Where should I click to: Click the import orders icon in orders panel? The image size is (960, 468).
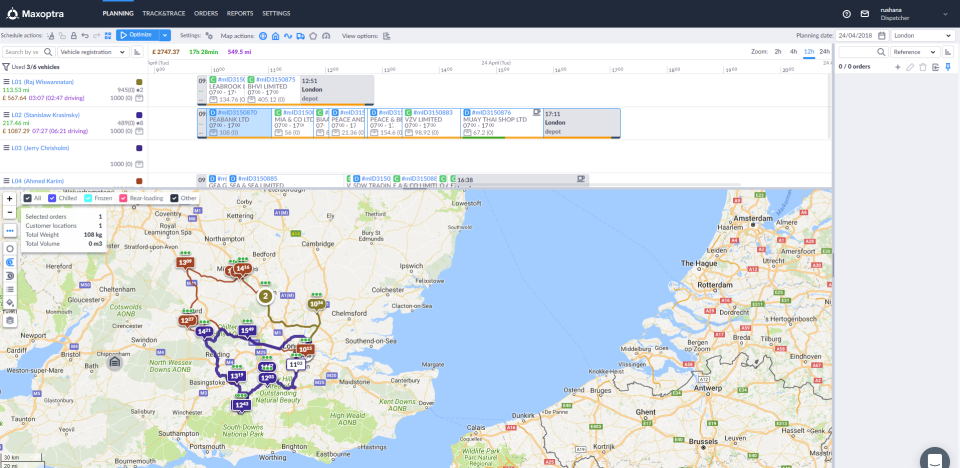pos(936,67)
